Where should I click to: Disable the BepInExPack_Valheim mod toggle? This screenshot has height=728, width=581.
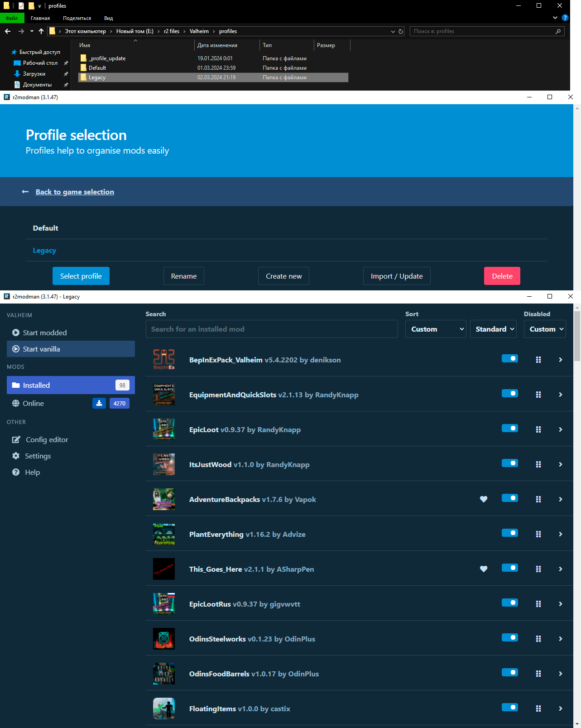(x=510, y=358)
